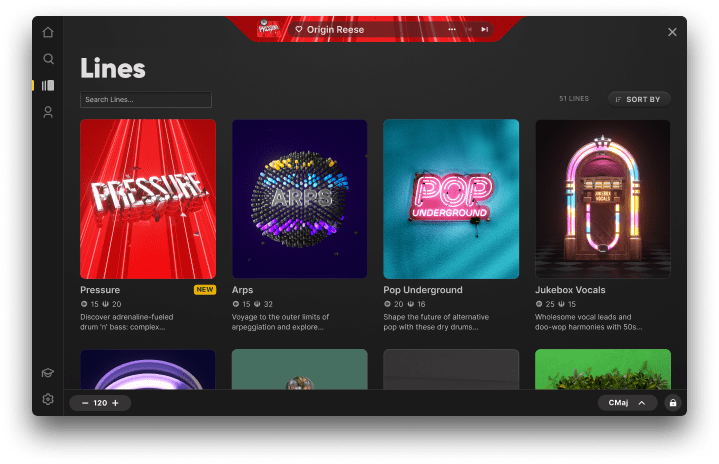Open the Arps line cover
The height and width of the screenshot is (464, 719).
click(299, 199)
